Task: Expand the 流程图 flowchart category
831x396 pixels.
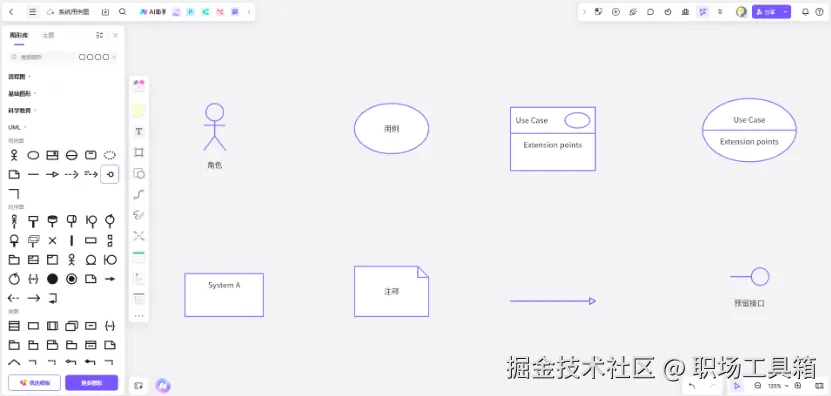Action: (19, 76)
